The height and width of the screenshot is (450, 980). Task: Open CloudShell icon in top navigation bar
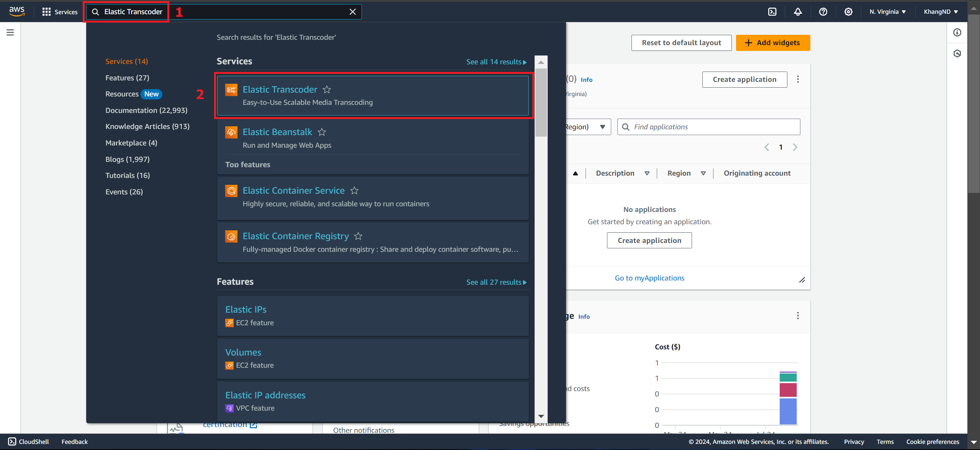point(772,12)
